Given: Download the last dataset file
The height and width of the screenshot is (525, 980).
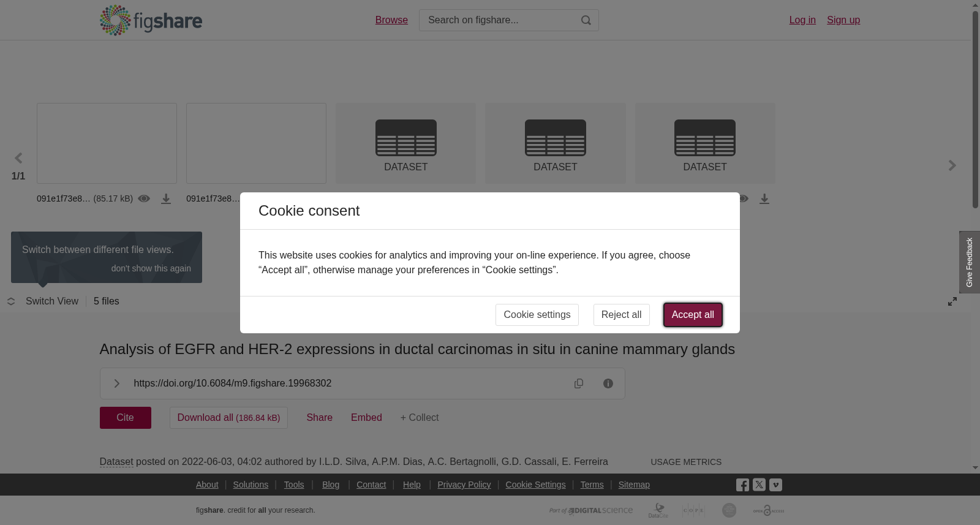Looking at the screenshot, I should pyautogui.click(x=764, y=198).
